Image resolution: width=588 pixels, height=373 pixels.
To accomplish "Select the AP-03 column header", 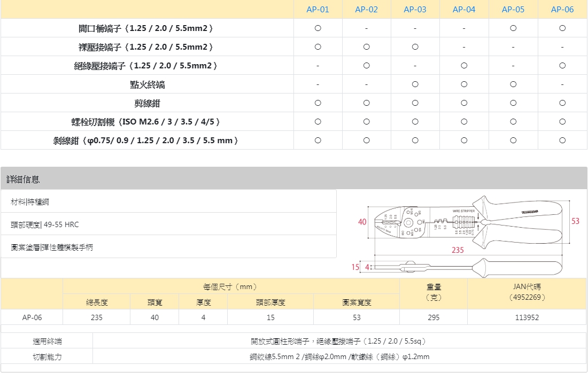I will click(x=415, y=10).
